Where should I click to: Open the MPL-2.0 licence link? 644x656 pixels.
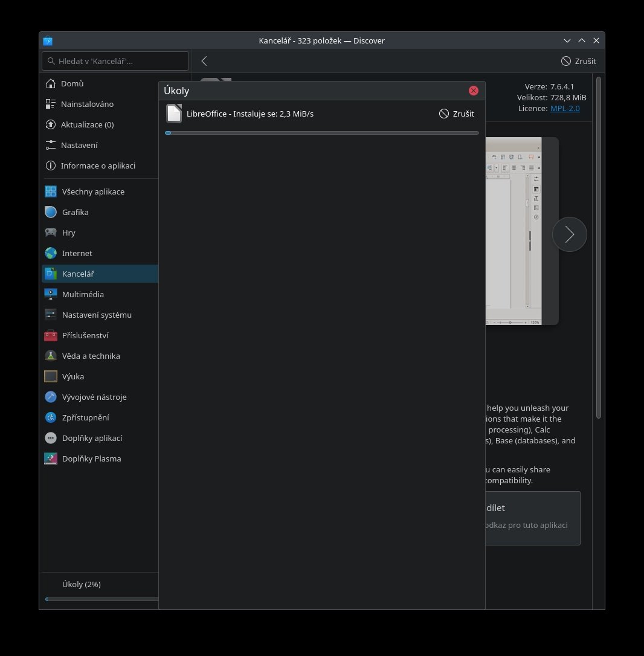(x=565, y=108)
